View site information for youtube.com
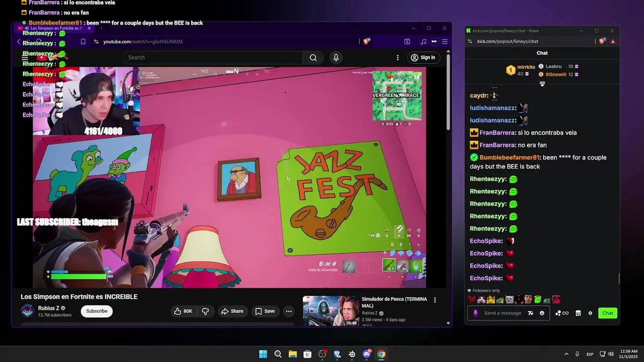644x362 pixels. (x=96, y=42)
